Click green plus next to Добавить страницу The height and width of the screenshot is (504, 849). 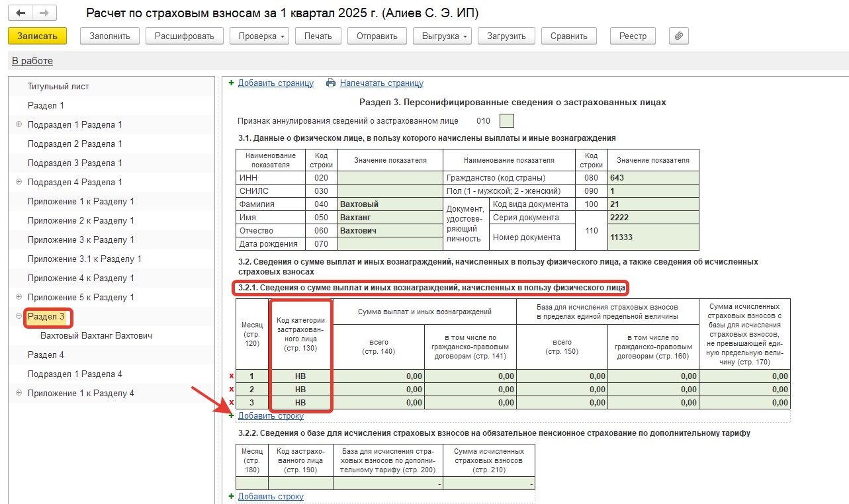231,83
